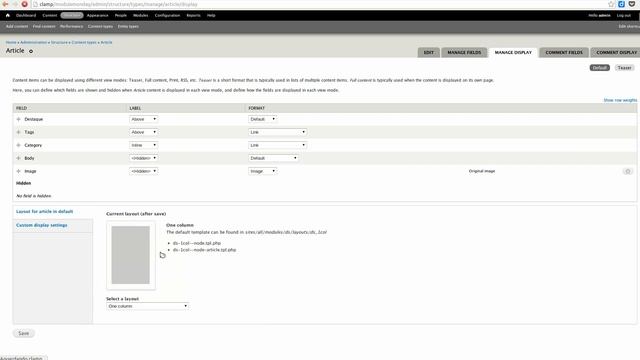Click Entity types shortcut
This screenshot has height=360, width=640.
pos(128,26)
